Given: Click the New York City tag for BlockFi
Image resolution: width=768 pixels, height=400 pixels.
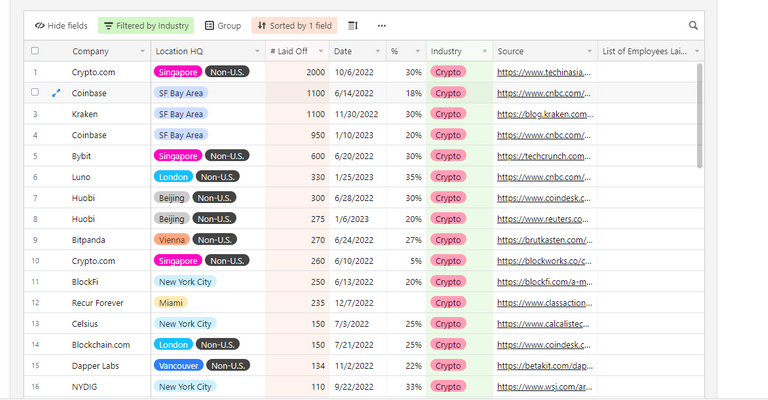Looking at the screenshot, I should click(185, 282).
